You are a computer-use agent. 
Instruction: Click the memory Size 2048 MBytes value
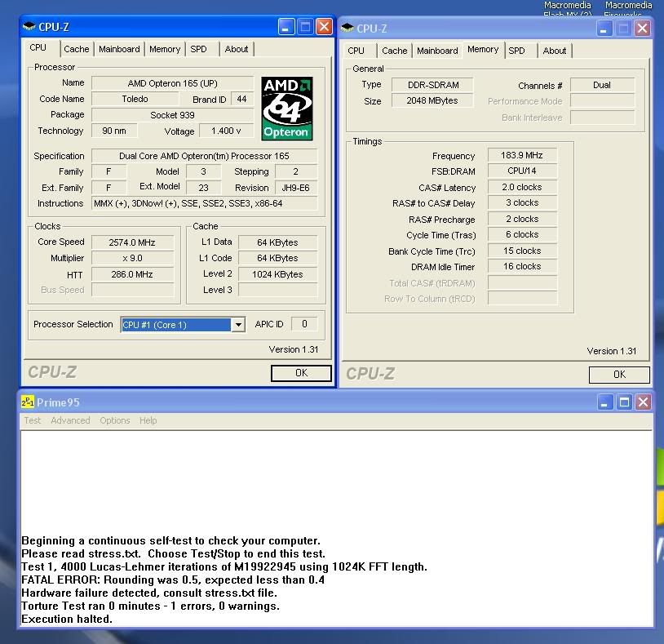[432, 101]
